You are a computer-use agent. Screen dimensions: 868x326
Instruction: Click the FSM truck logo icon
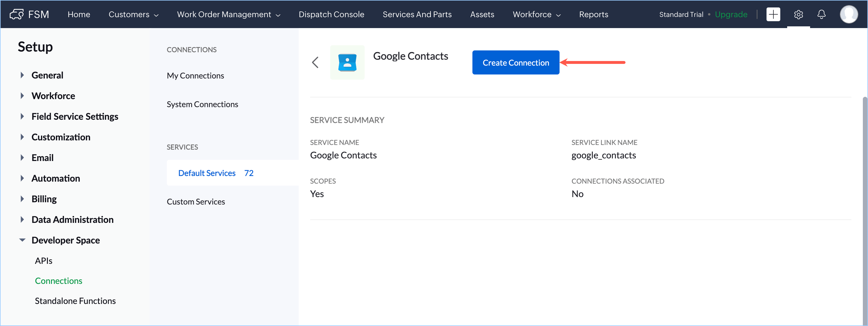[x=17, y=14]
